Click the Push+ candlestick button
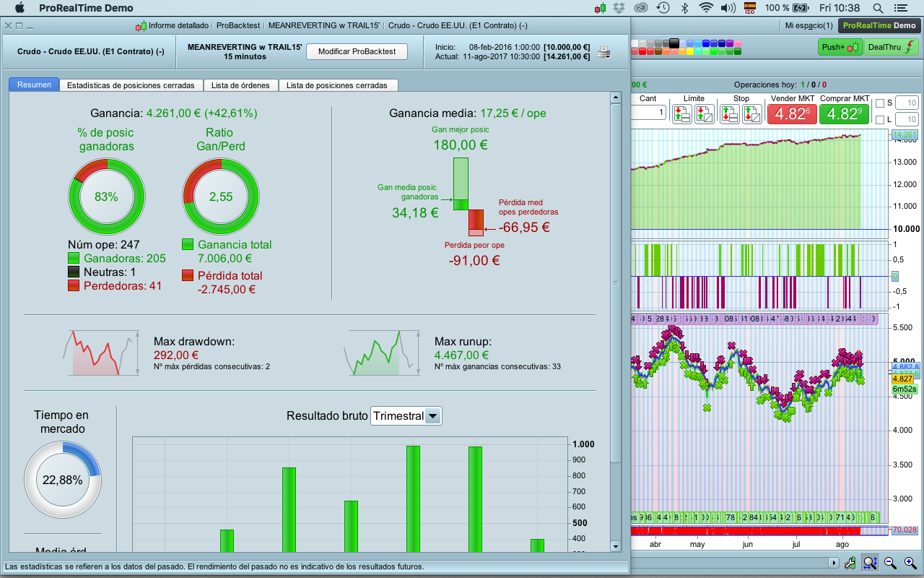 840,47
